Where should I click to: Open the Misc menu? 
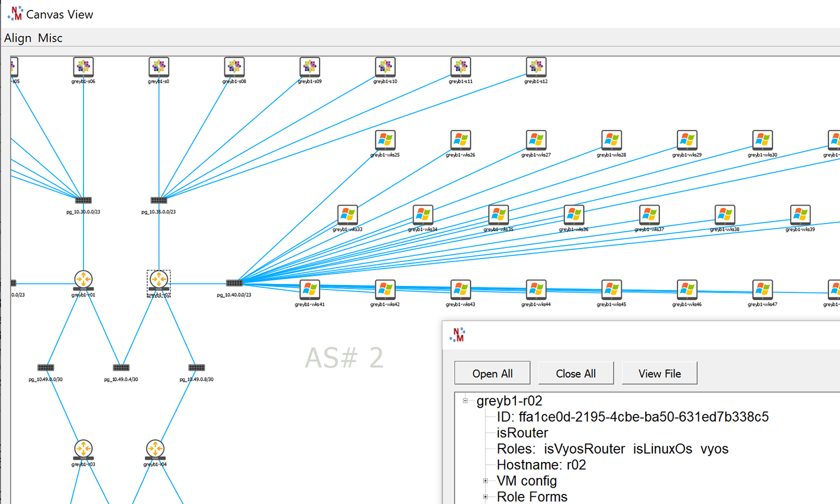click(50, 38)
